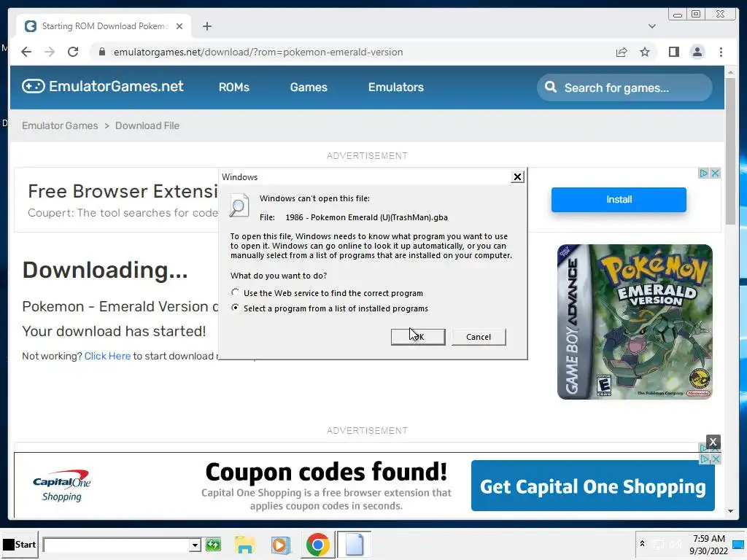This screenshot has height=560, width=747.
Task: Click the share page icon
Action: [622, 52]
